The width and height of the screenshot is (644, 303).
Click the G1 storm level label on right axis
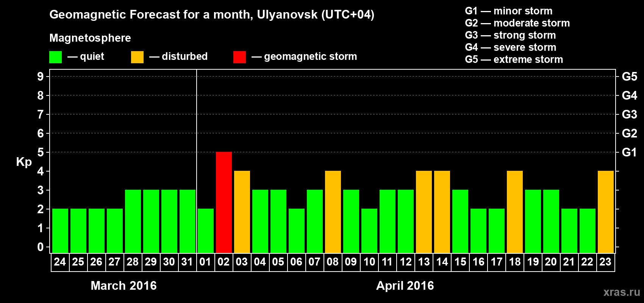(x=629, y=152)
